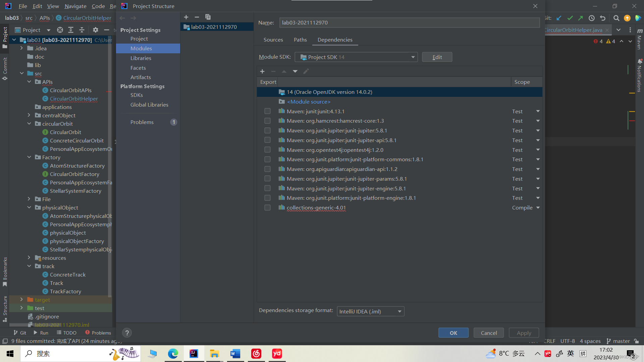
Task: Open the Module SDK dropdown
Action: pyautogui.click(x=356, y=57)
